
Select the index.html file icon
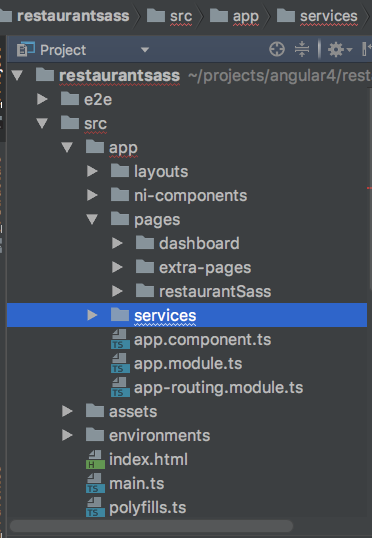(x=95, y=459)
